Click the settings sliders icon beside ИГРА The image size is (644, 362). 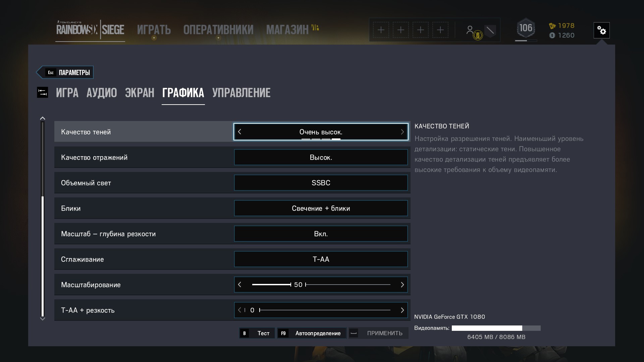coord(43,93)
